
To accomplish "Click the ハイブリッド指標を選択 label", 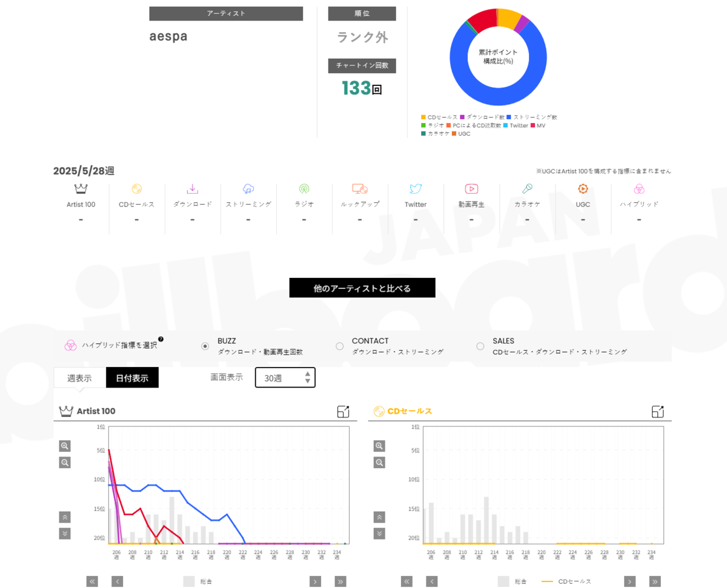I will tap(119, 345).
